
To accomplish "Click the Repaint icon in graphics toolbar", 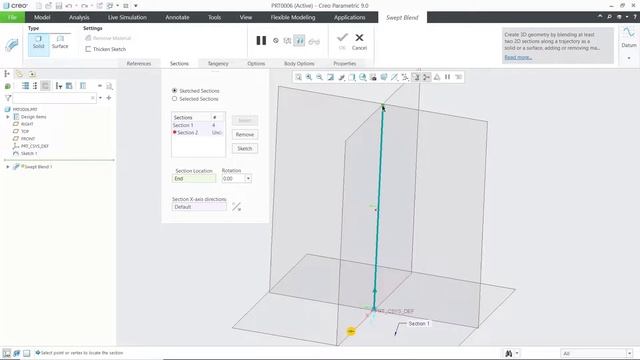I will click(331, 77).
